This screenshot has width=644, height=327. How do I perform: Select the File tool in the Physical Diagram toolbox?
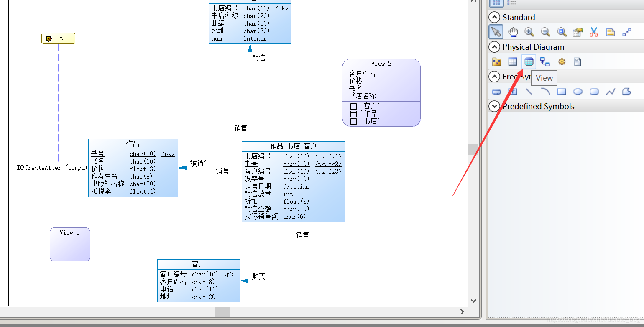point(578,62)
